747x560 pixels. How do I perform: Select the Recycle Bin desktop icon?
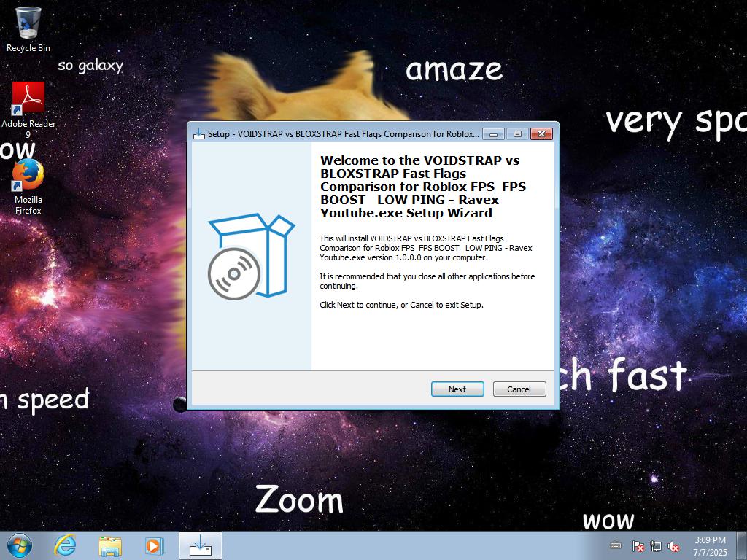click(28, 29)
